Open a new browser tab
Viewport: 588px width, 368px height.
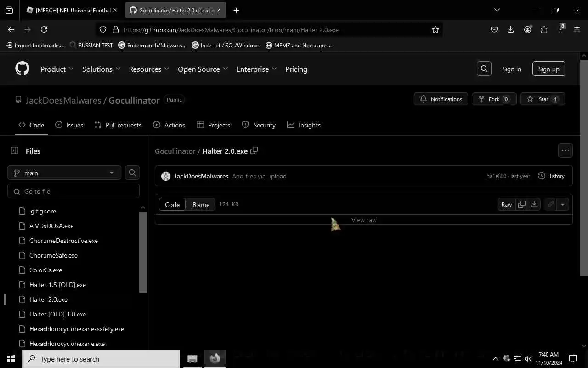coord(236,10)
